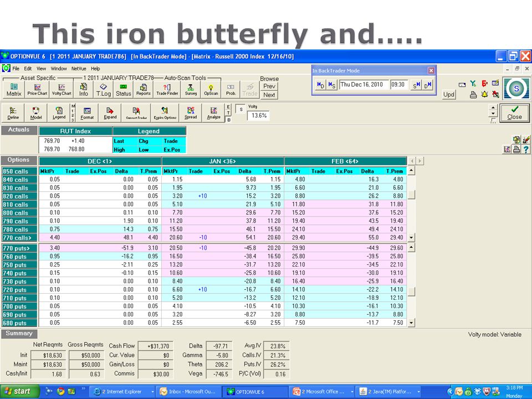Switch to Inbox - Microsoft Outlook taskbar item
The image size is (532, 399).
tap(189, 392)
